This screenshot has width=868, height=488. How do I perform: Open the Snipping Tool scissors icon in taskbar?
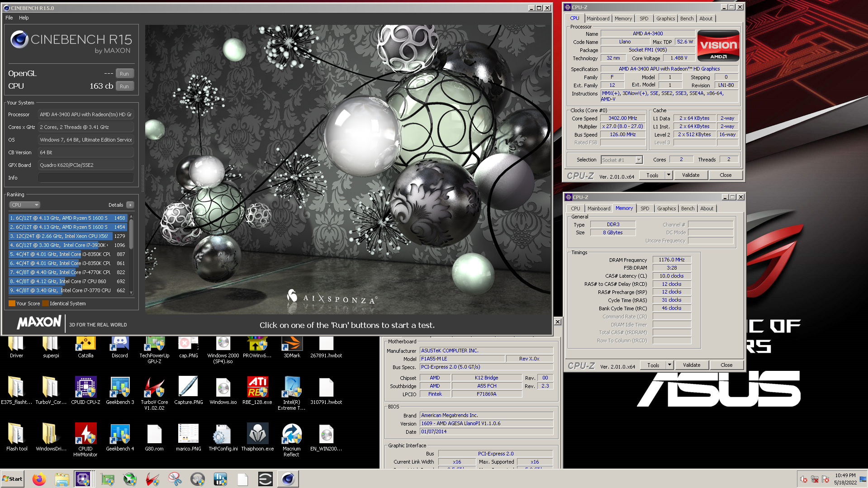pos(175,479)
